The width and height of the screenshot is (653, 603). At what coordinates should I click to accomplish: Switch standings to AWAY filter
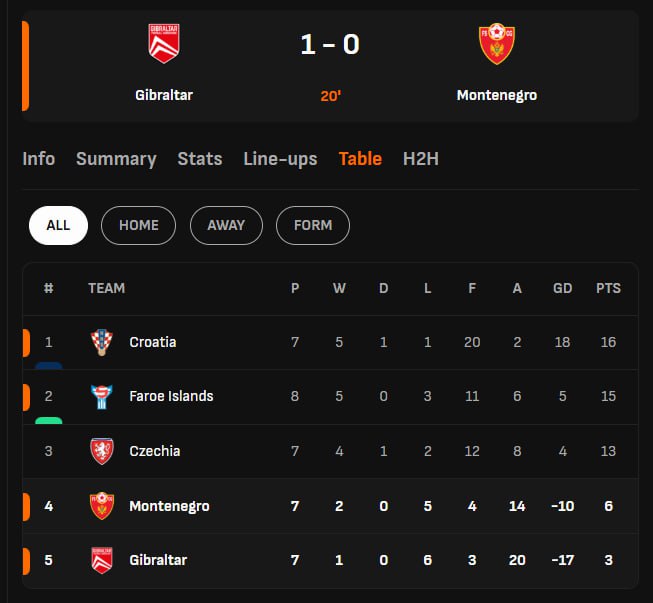point(226,225)
